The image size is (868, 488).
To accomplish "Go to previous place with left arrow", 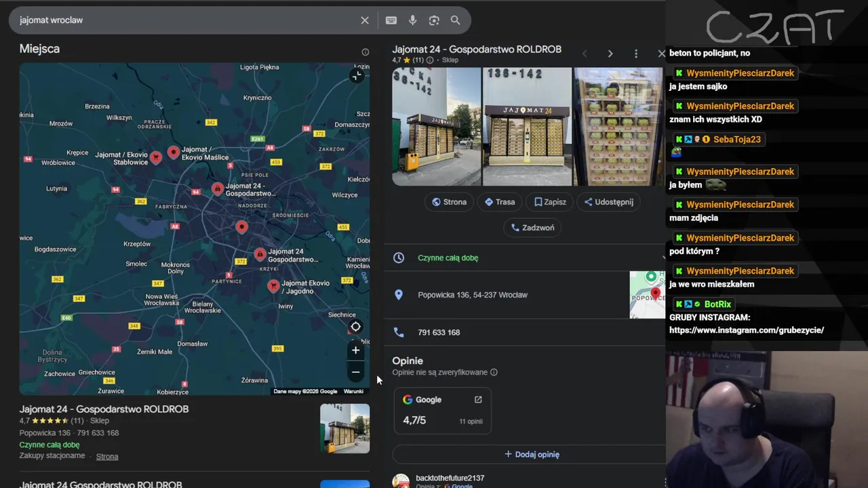I will (585, 54).
